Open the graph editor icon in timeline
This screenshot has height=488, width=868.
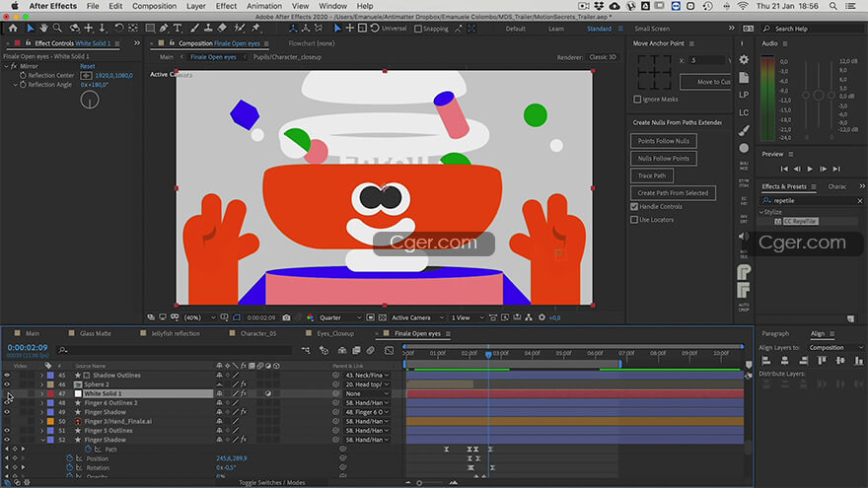point(390,350)
